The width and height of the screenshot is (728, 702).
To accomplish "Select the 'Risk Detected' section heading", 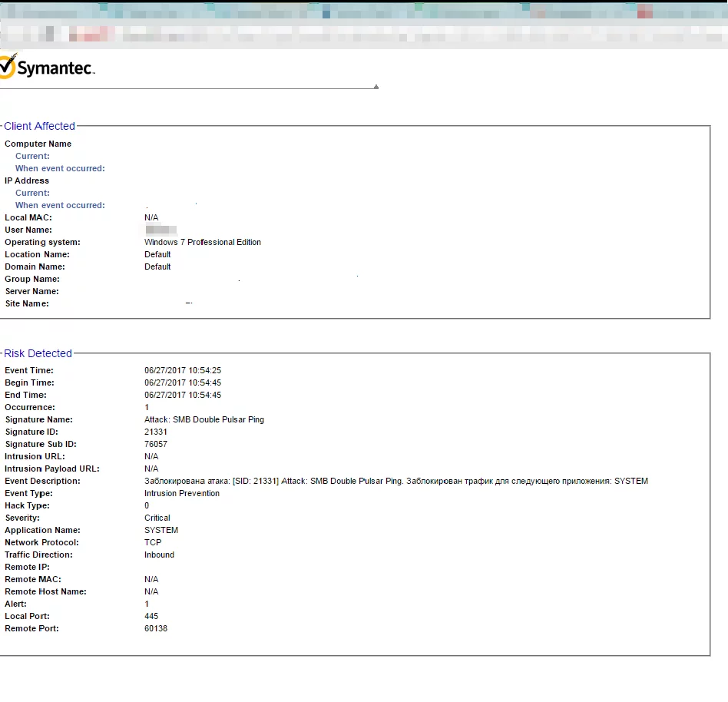I will tap(38, 353).
